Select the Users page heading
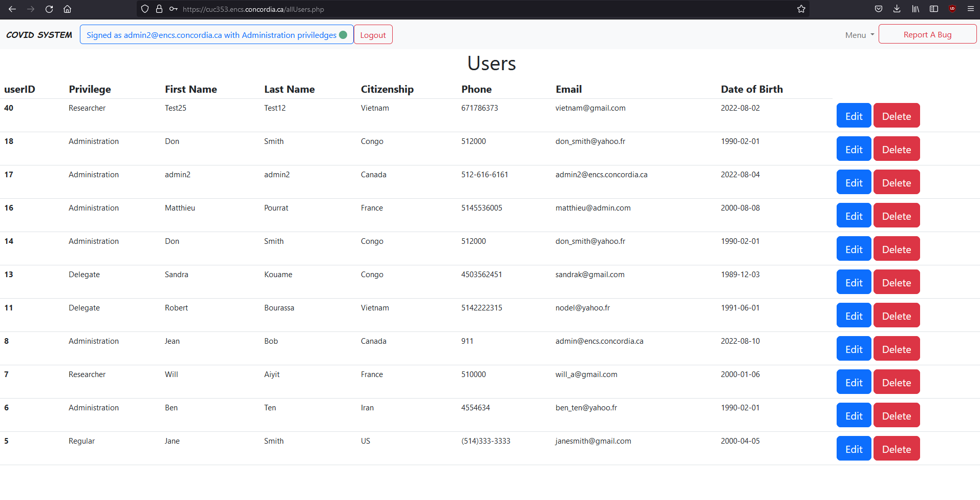980x500 pixels. click(x=492, y=64)
